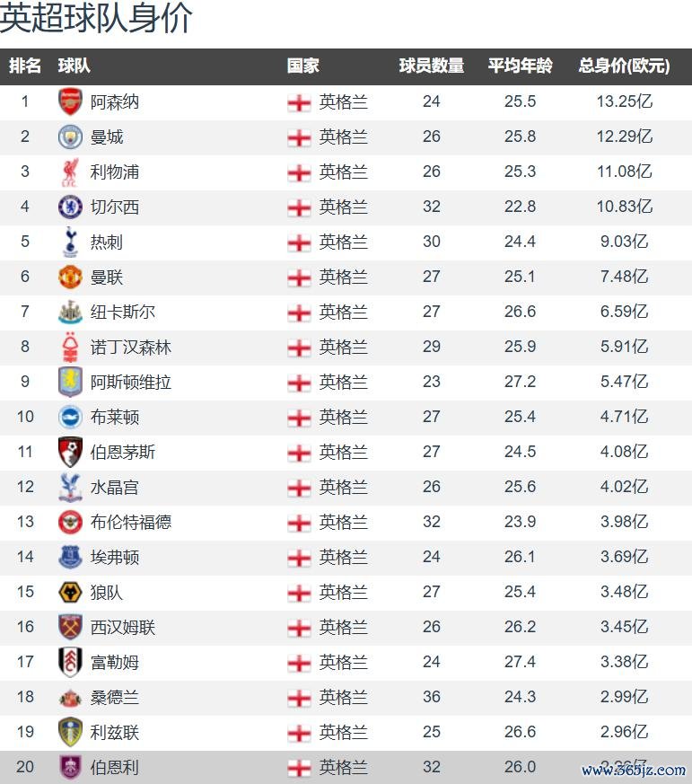Click the Manchester City club crest

click(x=70, y=137)
